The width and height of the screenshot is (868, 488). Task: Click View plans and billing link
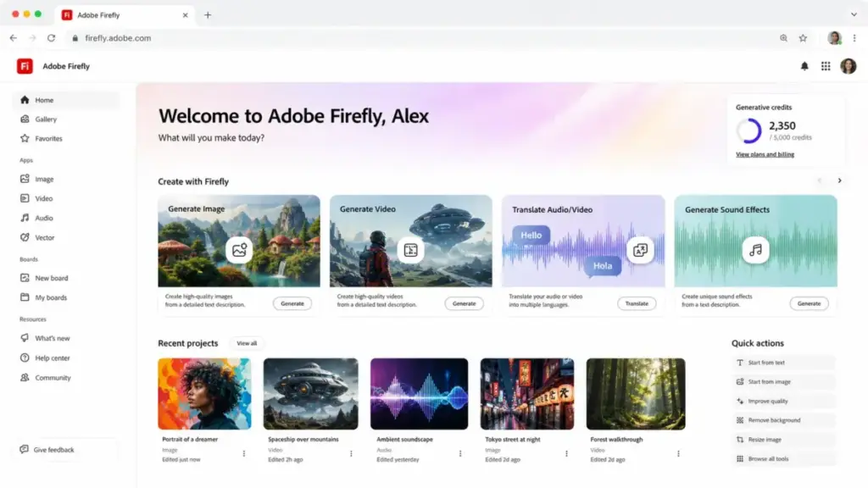click(765, 154)
